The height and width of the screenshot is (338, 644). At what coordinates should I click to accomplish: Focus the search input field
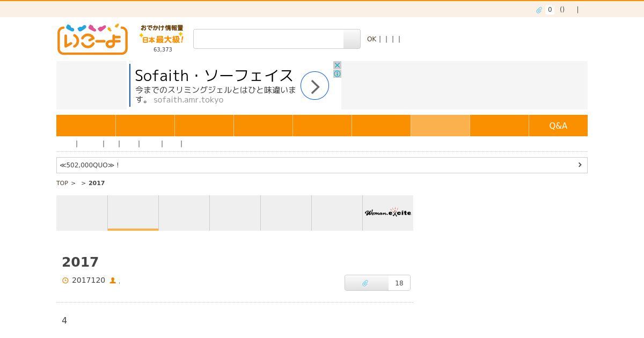coord(268,39)
